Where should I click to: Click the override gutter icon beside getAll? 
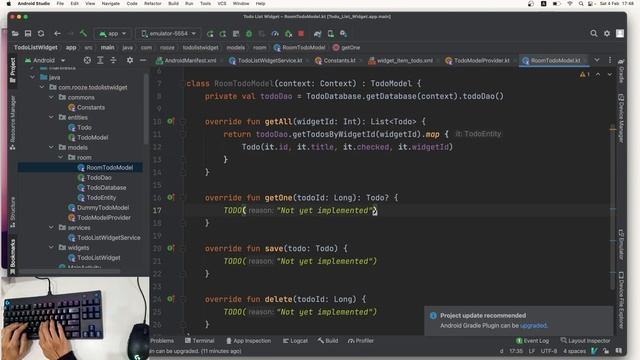170,121
